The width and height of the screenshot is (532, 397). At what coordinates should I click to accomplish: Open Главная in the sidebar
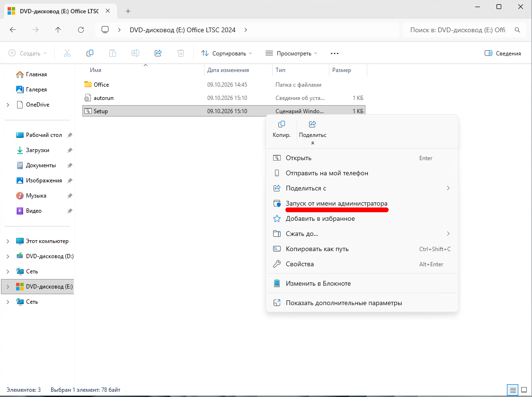click(x=36, y=74)
